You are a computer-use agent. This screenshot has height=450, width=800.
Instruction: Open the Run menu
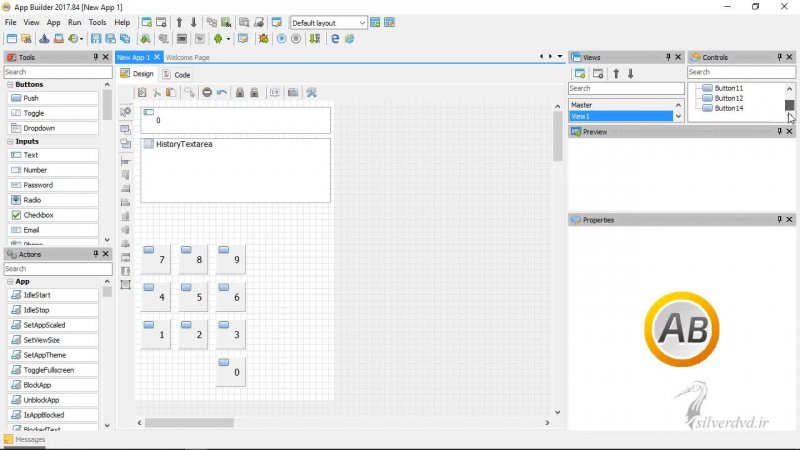(x=75, y=22)
